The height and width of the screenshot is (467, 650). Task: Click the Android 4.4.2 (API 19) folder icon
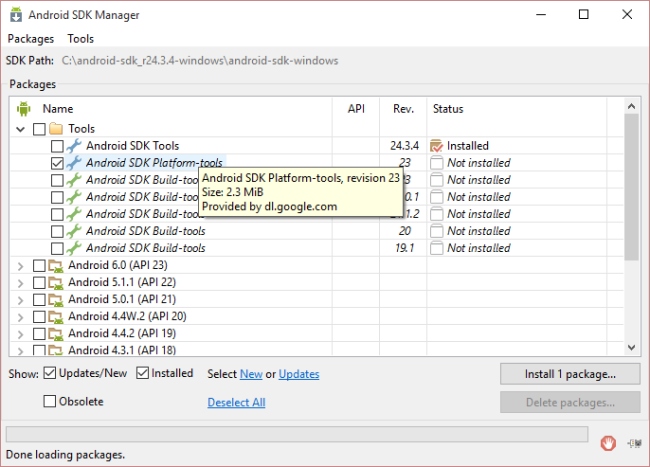(x=56, y=334)
